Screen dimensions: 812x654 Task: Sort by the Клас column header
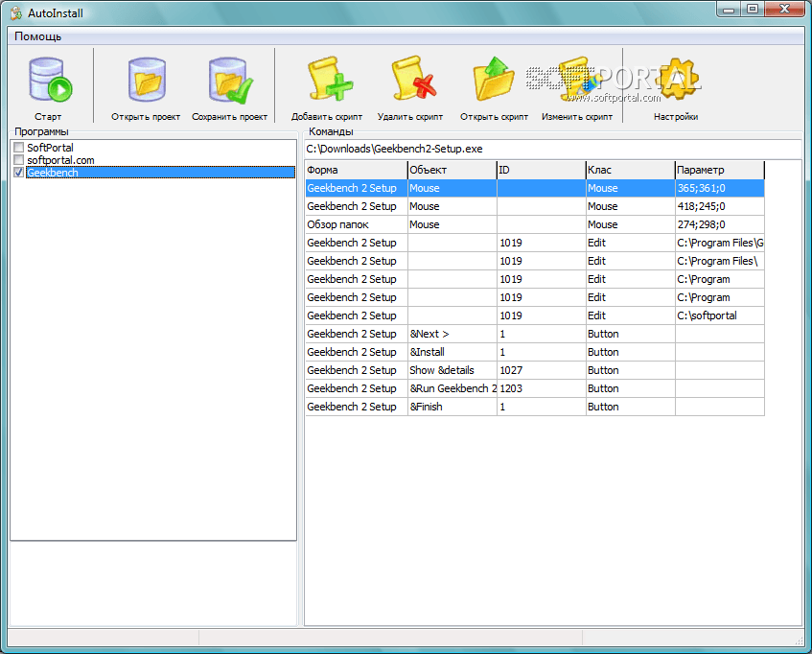click(x=630, y=170)
